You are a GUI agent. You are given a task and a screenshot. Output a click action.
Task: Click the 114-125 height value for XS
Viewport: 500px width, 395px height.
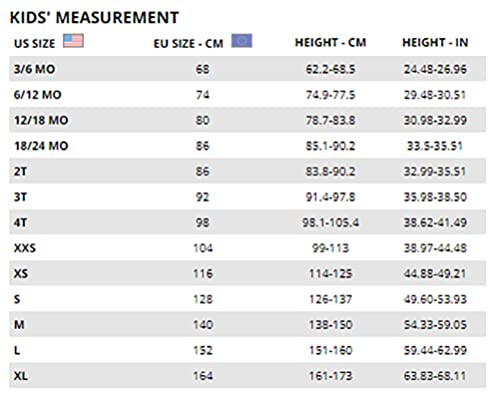pos(331,274)
